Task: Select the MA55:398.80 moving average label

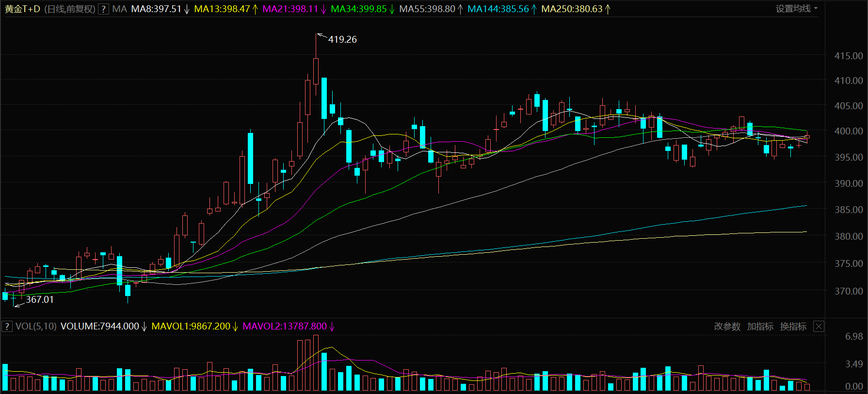Action: pos(427,9)
